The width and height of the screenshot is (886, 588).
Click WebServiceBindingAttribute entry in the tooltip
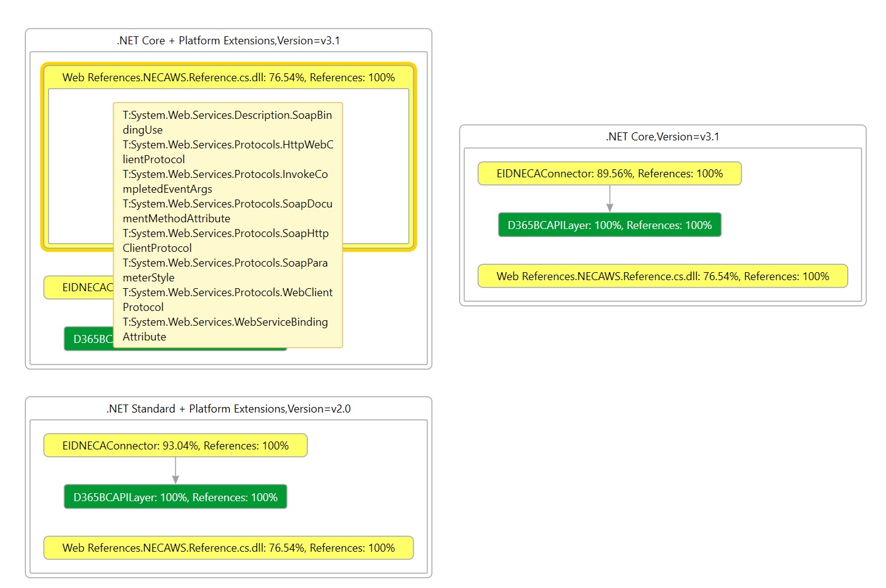(225, 329)
